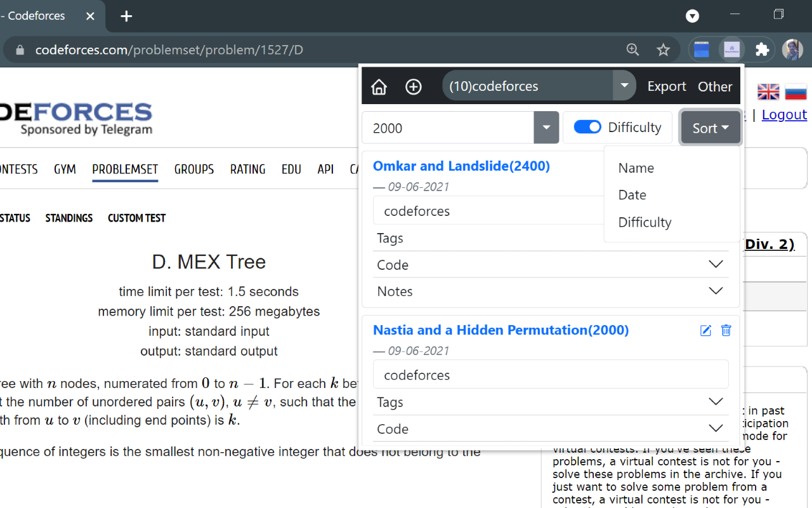
Task: Close the Codeforces browser tab
Action: click(90, 17)
